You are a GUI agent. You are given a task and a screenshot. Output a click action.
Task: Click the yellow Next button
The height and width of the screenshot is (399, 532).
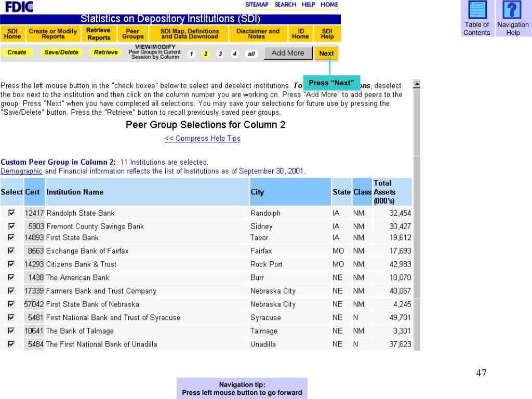click(x=326, y=54)
